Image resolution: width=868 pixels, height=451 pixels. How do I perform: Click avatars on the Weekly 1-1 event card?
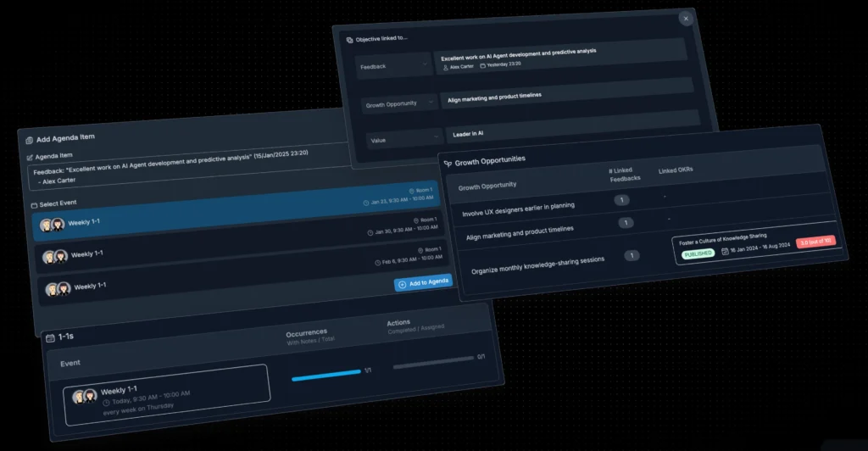click(x=85, y=396)
